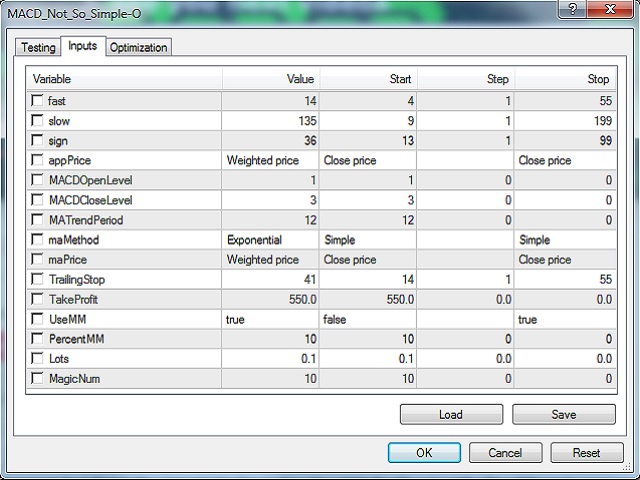The width and height of the screenshot is (640, 480).
Task: Check the TrailingStop parameter checkbox
Action: click(x=38, y=280)
